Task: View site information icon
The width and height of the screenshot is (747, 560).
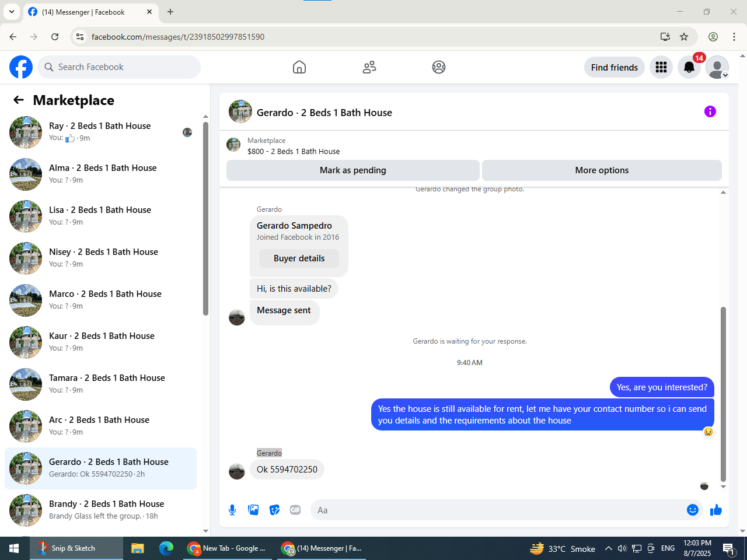Action: click(x=81, y=37)
